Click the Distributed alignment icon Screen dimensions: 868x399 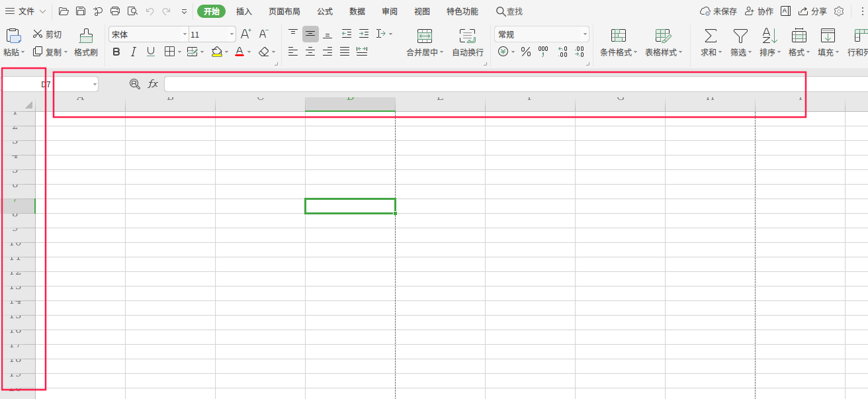pos(362,52)
